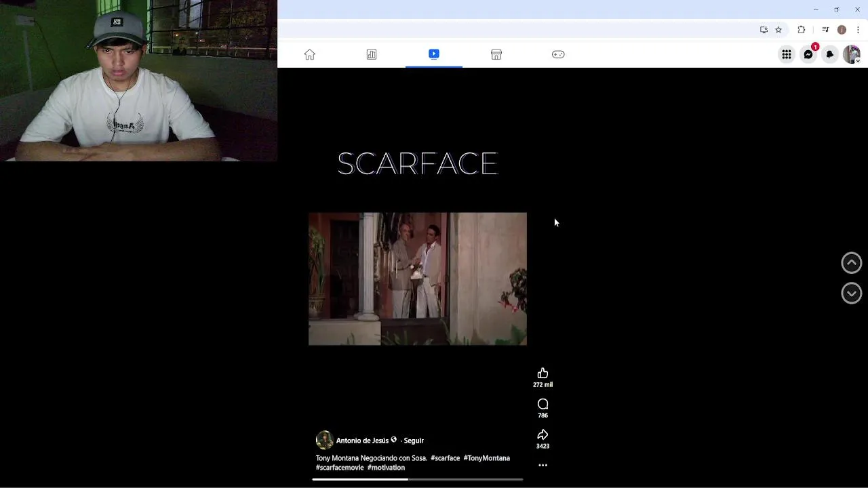The width and height of the screenshot is (868, 488).
Task: Go to Facebook Home tab
Action: coord(310,54)
